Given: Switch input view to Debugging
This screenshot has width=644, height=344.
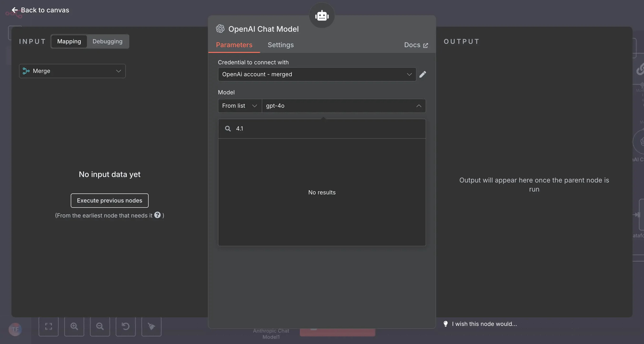Looking at the screenshot, I should click(x=107, y=41).
